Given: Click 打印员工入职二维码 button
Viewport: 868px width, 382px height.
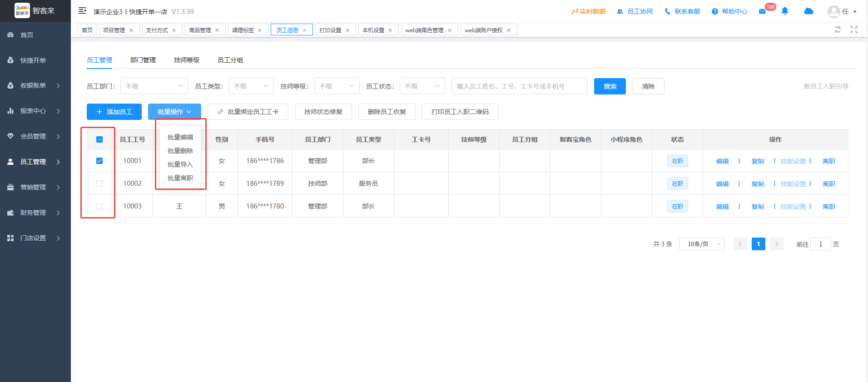Looking at the screenshot, I should pyautogui.click(x=460, y=112).
